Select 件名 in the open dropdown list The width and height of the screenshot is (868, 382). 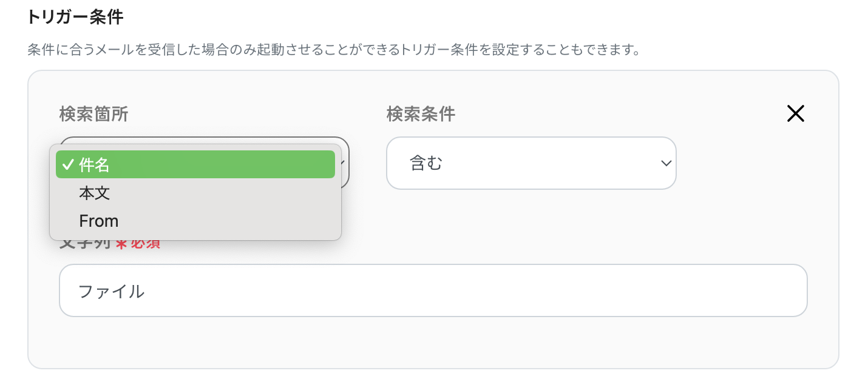click(x=195, y=164)
